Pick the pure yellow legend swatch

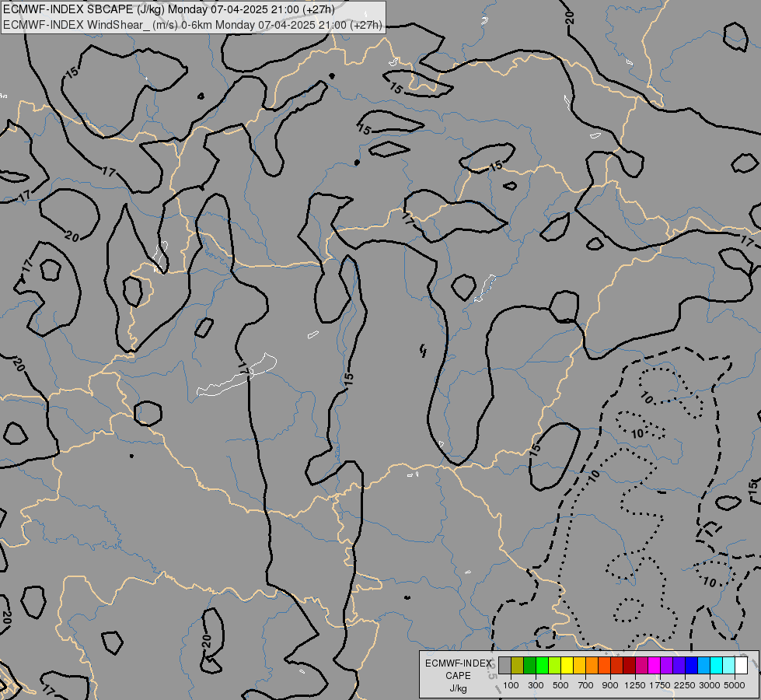tap(567, 665)
